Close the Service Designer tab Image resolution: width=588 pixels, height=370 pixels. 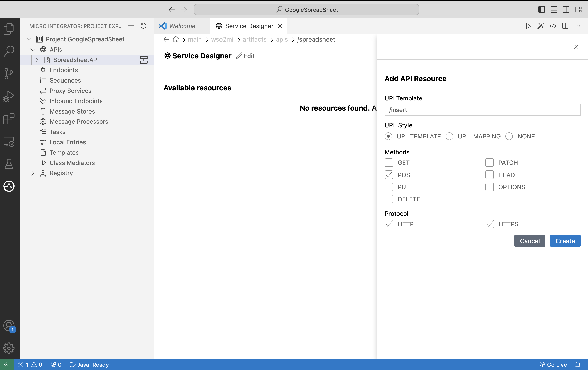[280, 26]
